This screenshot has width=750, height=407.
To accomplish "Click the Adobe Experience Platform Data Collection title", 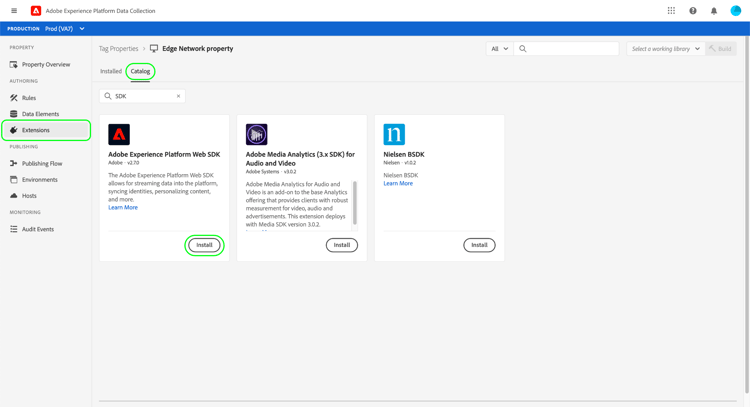I will [100, 11].
